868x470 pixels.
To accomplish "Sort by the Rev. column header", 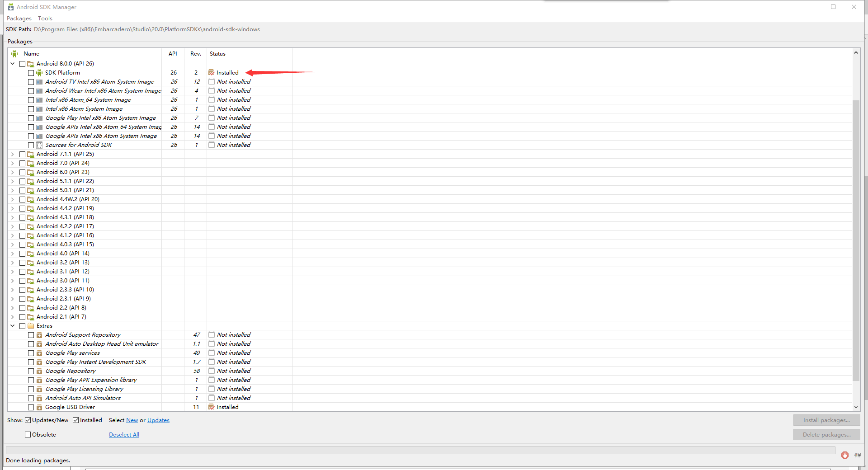I will (195, 54).
